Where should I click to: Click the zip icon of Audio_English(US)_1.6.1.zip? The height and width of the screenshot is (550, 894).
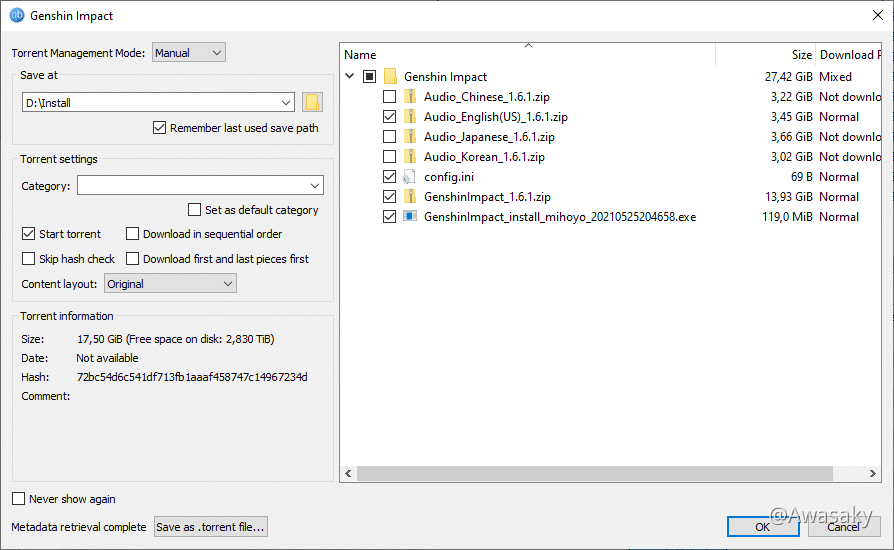(410, 116)
